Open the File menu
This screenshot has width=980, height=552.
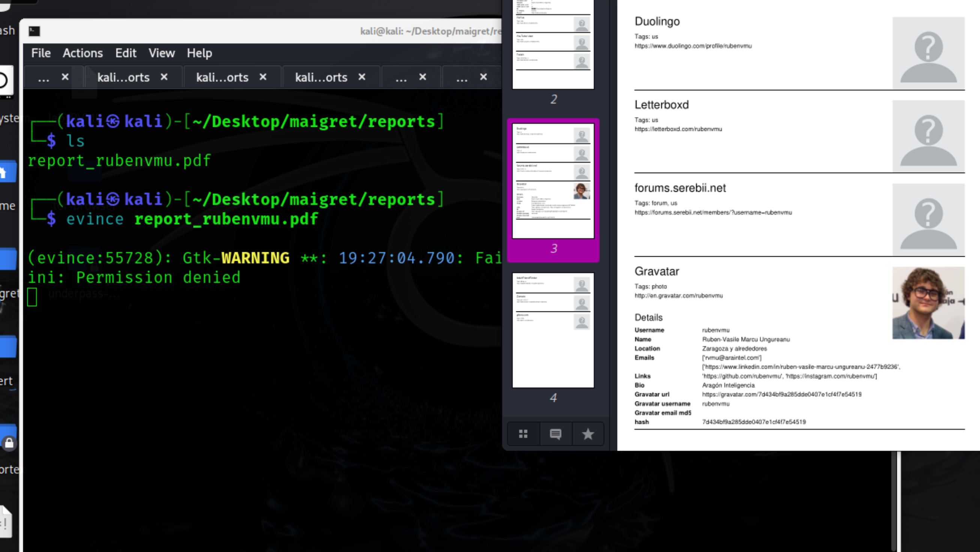click(41, 53)
